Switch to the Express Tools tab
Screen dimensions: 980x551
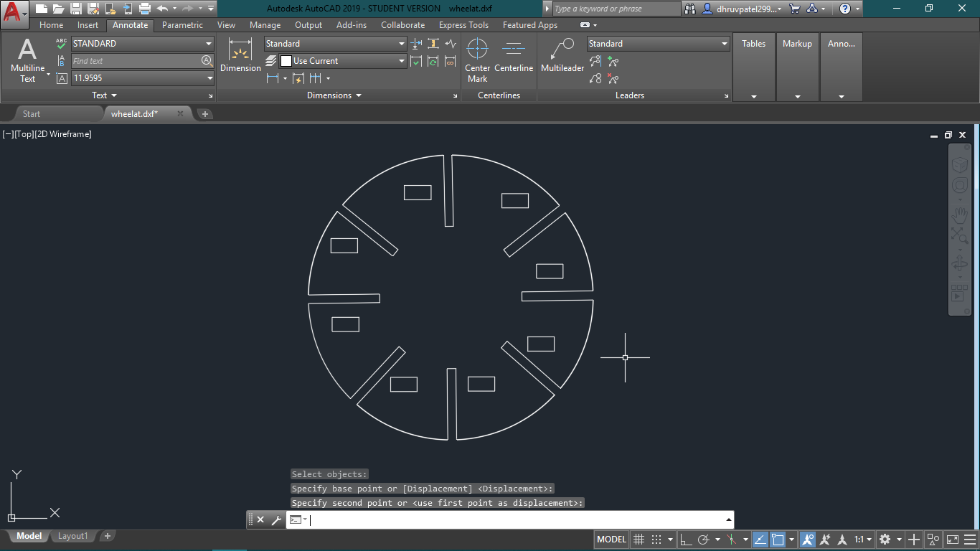463,25
